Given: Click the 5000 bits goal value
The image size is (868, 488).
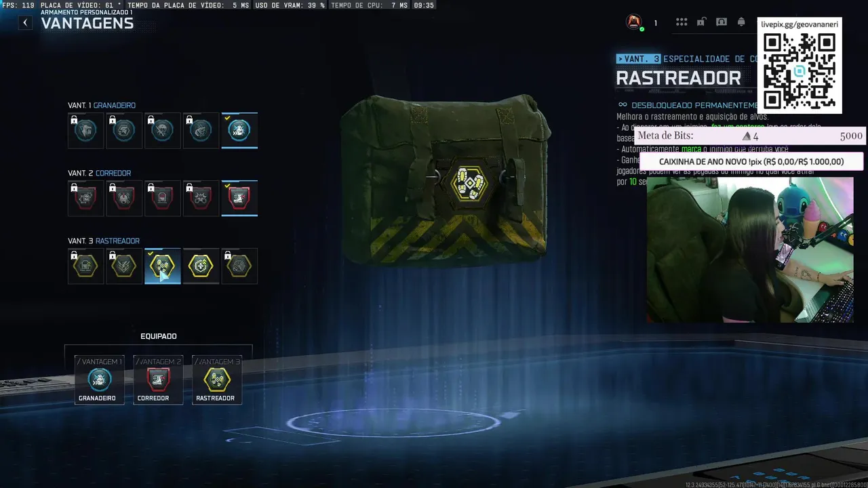Looking at the screenshot, I should click(x=851, y=136).
